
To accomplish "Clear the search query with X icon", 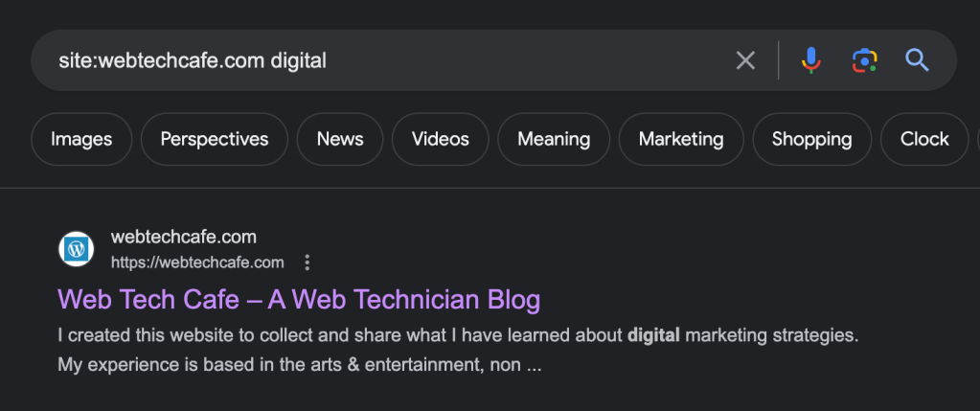I will point(745,61).
